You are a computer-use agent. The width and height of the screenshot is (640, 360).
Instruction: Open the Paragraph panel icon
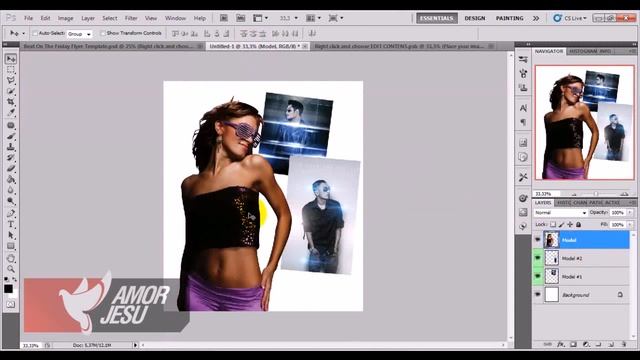(x=523, y=122)
